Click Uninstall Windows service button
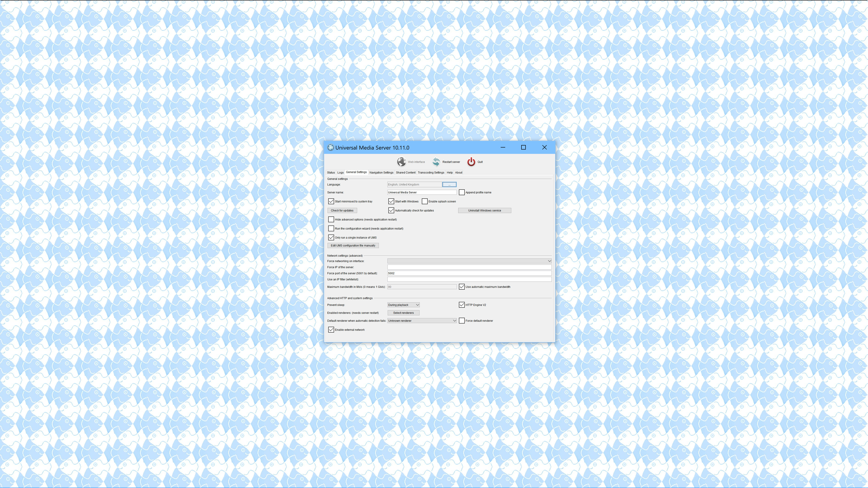 tap(485, 211)
